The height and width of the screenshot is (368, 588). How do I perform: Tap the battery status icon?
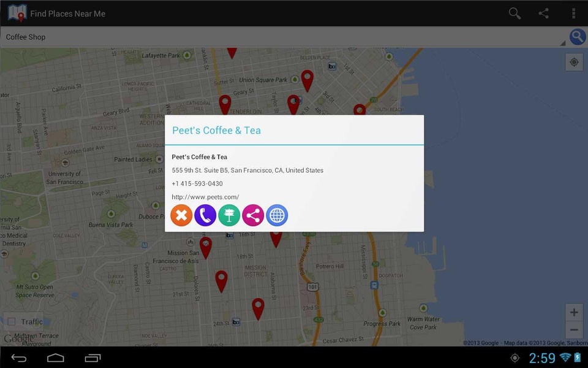point(578,358)
